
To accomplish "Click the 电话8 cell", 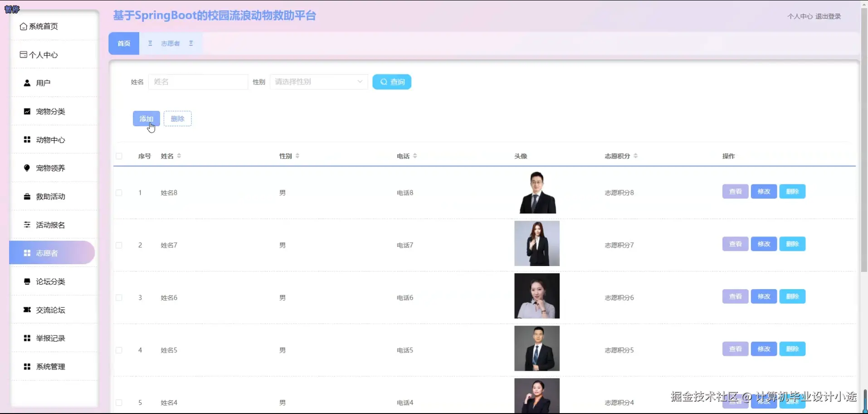I will click(x=405, y=193).
